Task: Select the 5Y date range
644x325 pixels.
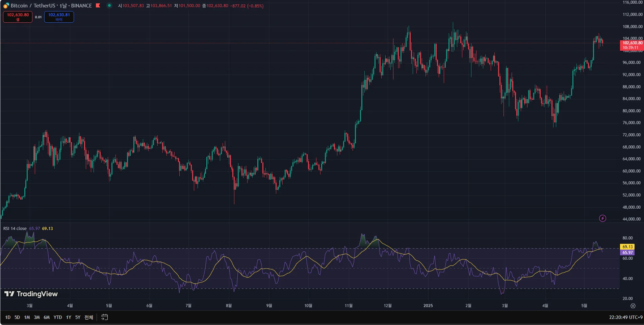Action: click(78, 317)
